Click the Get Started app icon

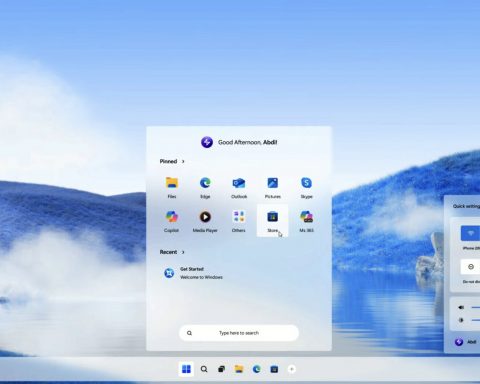169,273
